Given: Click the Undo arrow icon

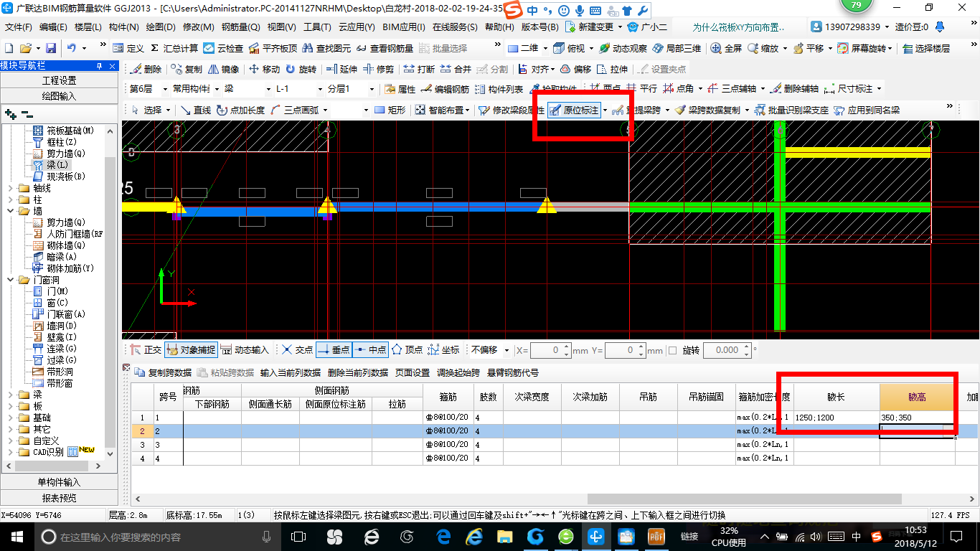Looking at the screenshot, I should point(72,48).
